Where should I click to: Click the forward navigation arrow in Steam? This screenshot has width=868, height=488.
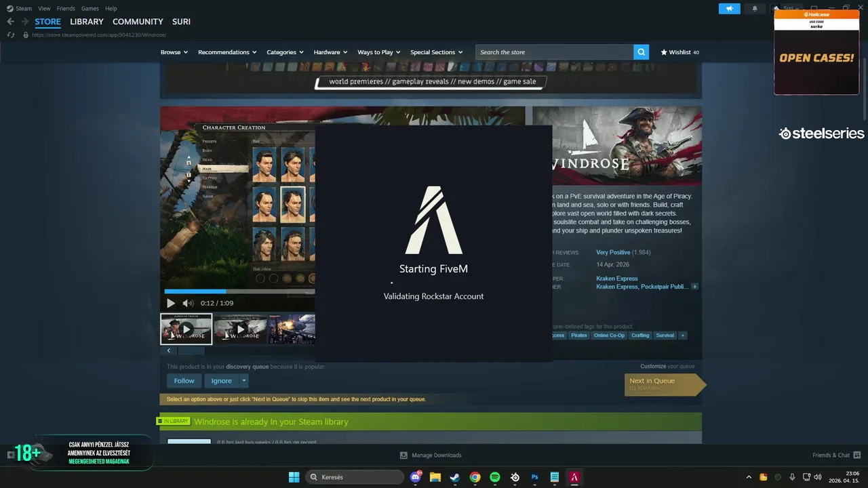coord(24,22)
